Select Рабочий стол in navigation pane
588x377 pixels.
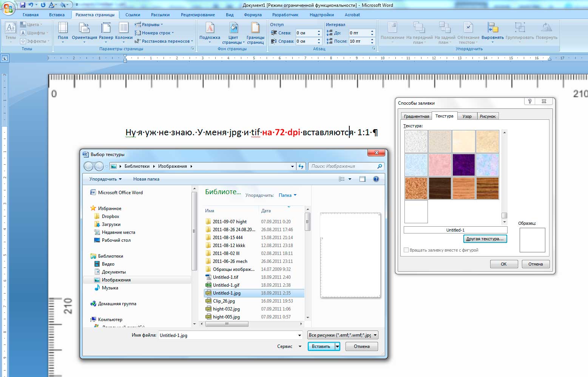(116, 240)
